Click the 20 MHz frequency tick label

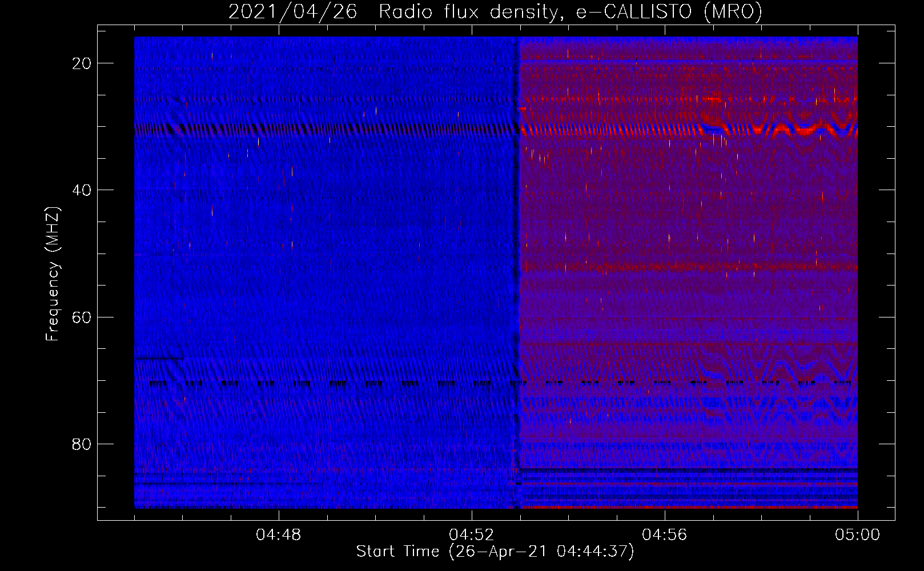(82, 63)
